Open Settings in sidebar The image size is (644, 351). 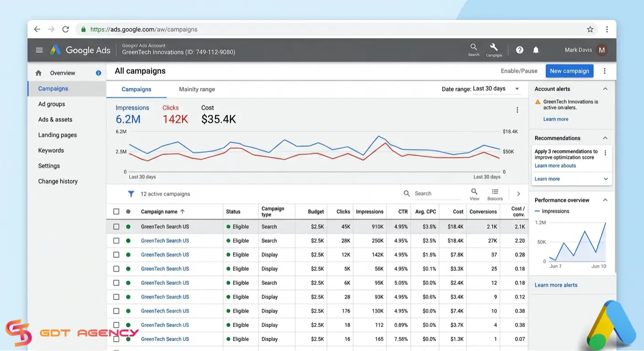click(49, 166)
